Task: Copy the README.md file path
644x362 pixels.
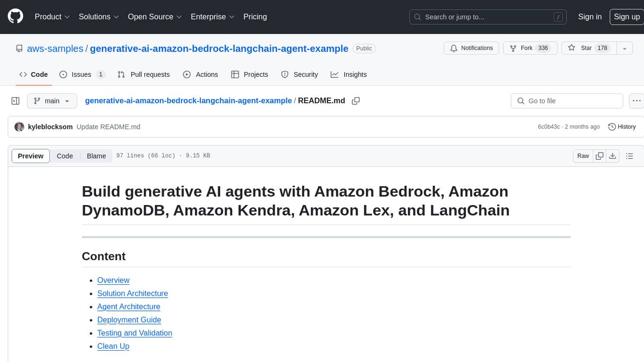Action: (356, 101)
